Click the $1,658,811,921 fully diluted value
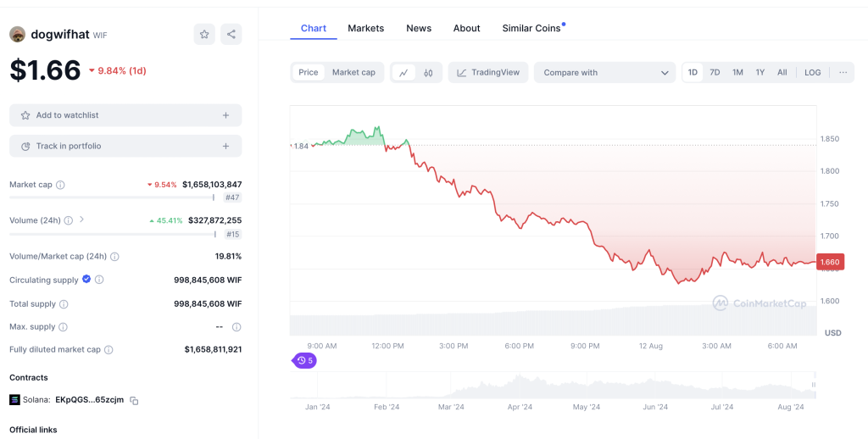Image resolution: width=868 pixels, height=439 pixels. coord(213,349)
